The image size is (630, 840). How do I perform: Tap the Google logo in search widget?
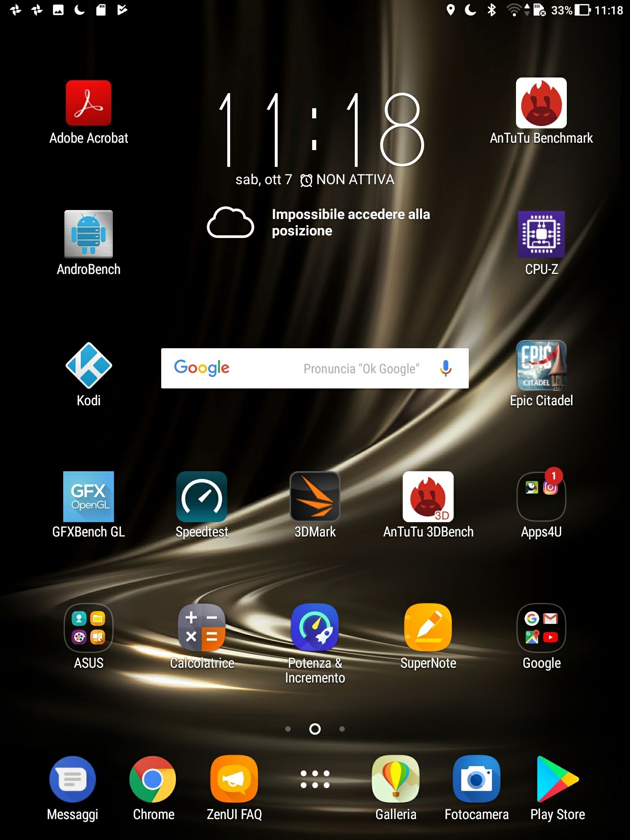(x=202, y=368)
